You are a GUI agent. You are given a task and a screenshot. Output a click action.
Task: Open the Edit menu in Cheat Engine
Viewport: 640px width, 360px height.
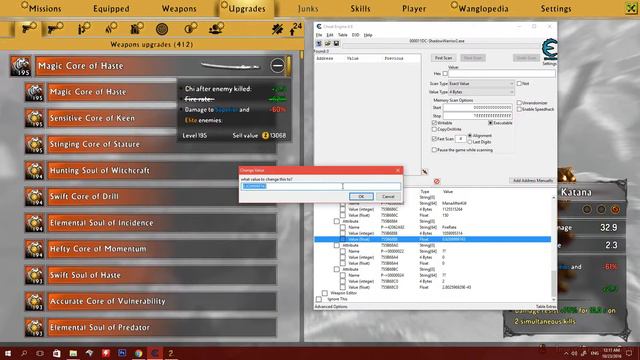click(330, 35)
